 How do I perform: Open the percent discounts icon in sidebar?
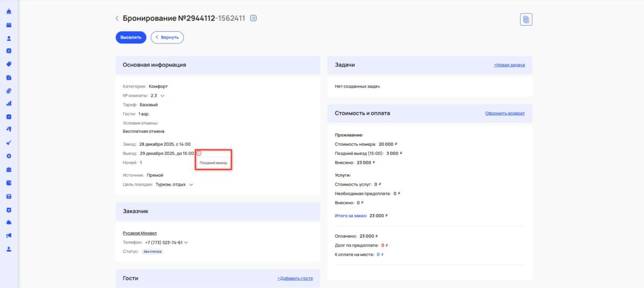9,51
